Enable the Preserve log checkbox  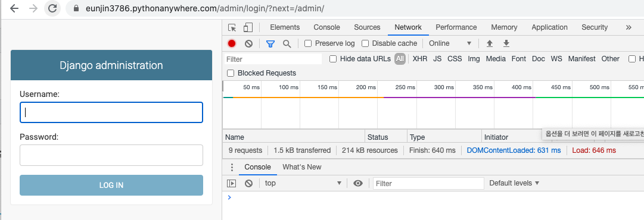pos(308,43)
